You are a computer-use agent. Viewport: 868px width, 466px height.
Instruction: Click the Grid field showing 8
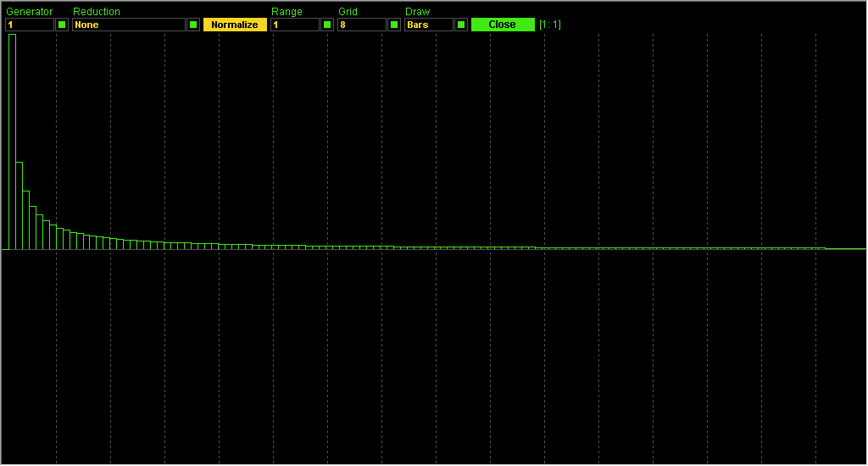(362, 25)
